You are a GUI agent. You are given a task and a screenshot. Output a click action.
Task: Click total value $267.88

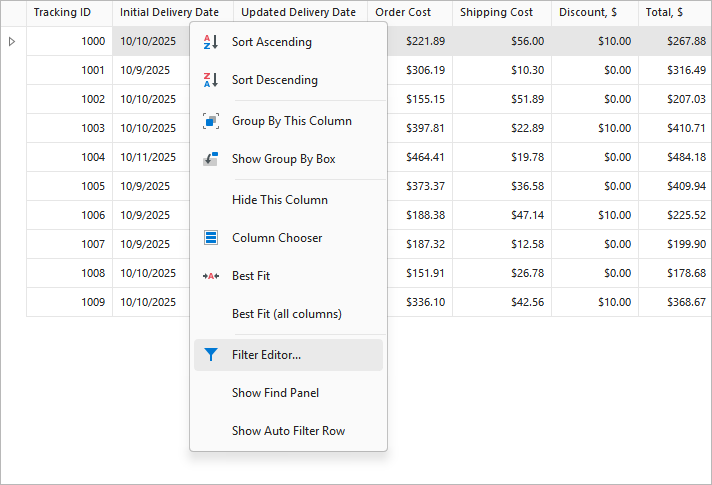click(675, 41)
